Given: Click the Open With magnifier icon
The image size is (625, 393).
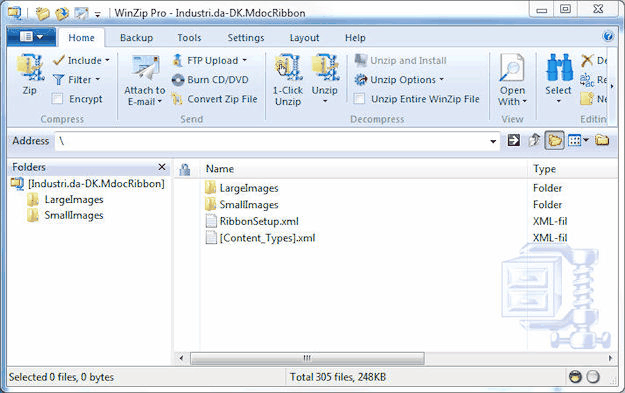Looking at the screenshot, I should pyautogui.click(x=512, y=68).
